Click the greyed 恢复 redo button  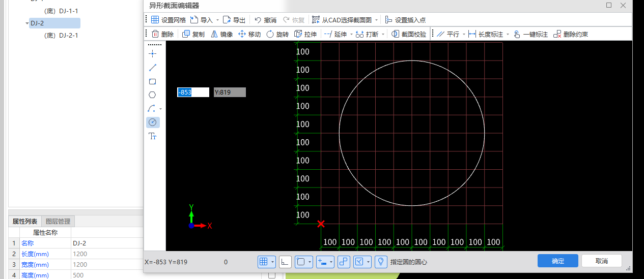coord(294,20)
